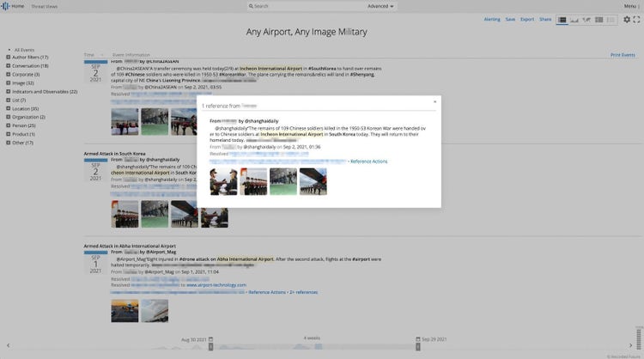Open third popup thumbnail with green floor
The height and width of the screenshot is (359, 644).
pos(283,181)
